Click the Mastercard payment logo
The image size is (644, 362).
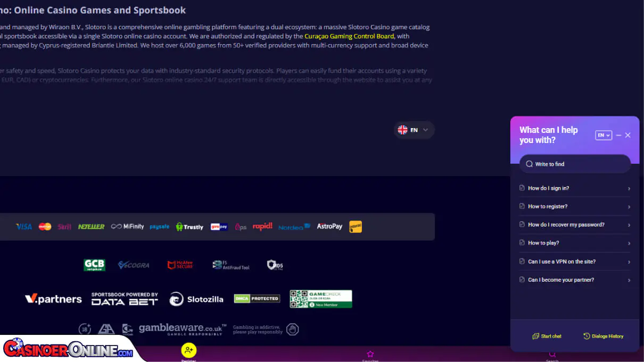coord(45,226)
